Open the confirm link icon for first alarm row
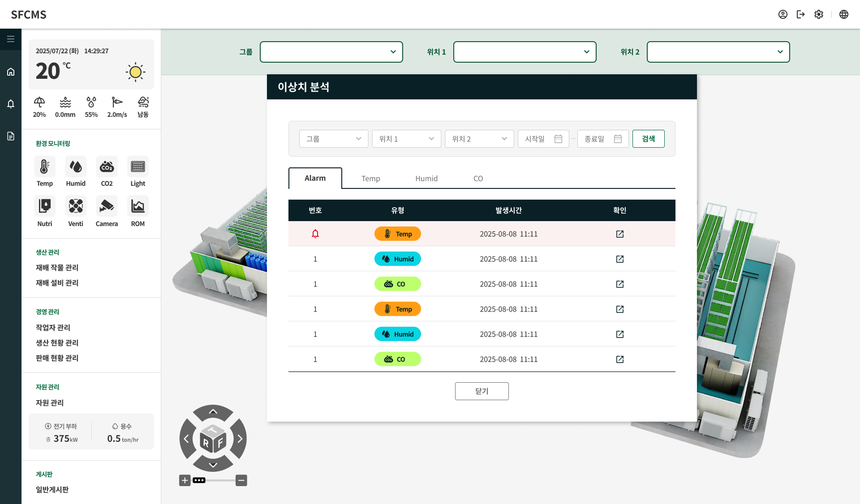860x504 pixels. (x=619, y=234)
